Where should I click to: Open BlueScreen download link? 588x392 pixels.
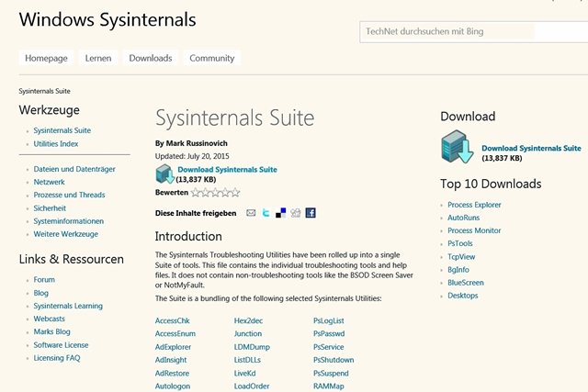[466, 283]
